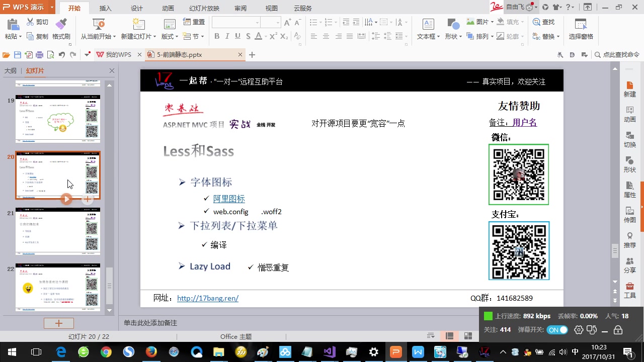Undo the last action
This screenshot has height=362, width=644.
click(x=62, y=55)
